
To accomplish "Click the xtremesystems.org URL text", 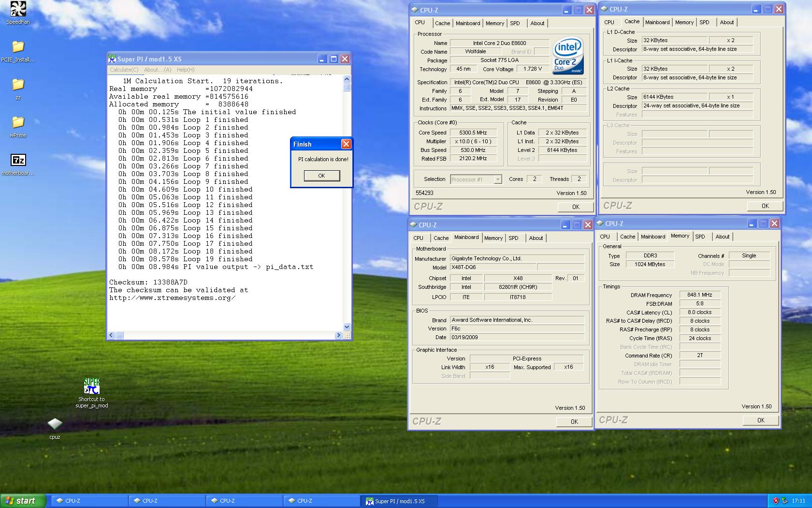I will pyautogui.click(x=173, y=298).
